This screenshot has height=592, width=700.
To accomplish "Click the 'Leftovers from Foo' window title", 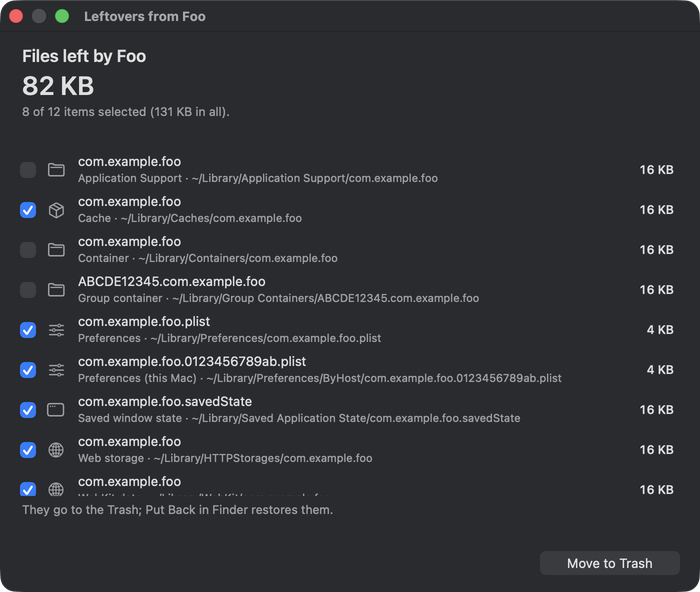I will tap(145, 17).
